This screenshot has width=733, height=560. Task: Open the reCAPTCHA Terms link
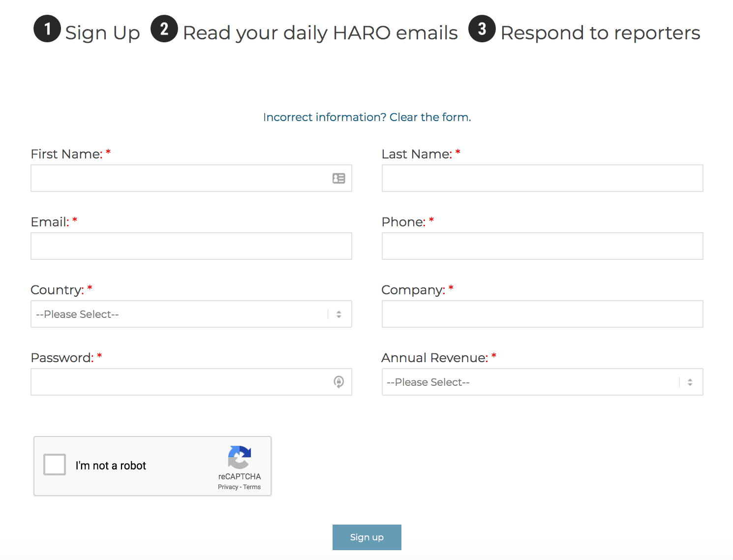[x=253, y=487]
